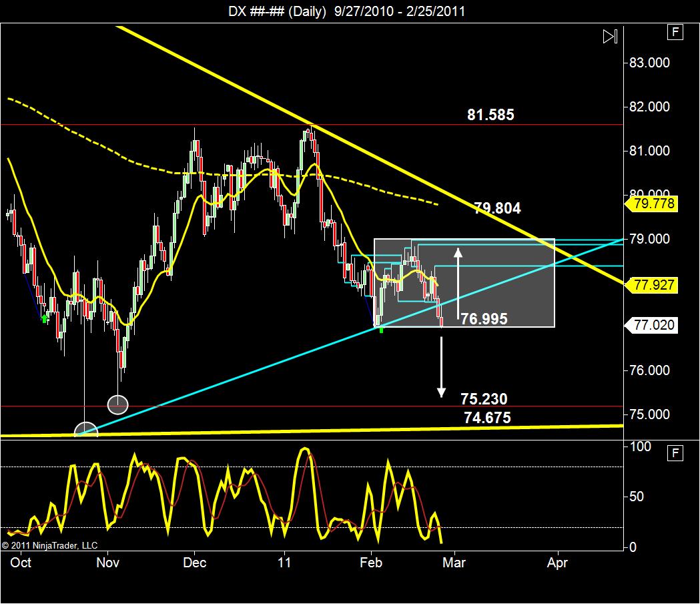This screenshot has height=604, width=700.
Task: Click the 81.585 resistance level label
Action: click(x=490, y=115)
